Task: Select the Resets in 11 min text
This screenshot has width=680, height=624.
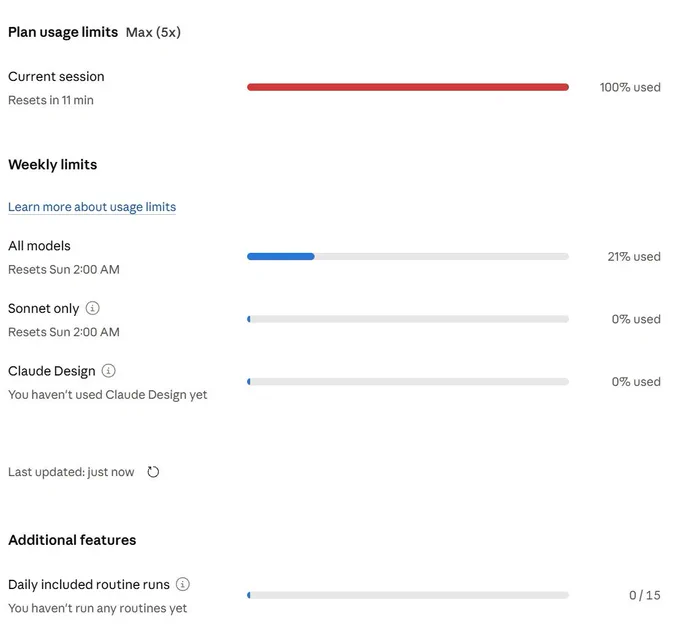Action: (x=51, y=100)
